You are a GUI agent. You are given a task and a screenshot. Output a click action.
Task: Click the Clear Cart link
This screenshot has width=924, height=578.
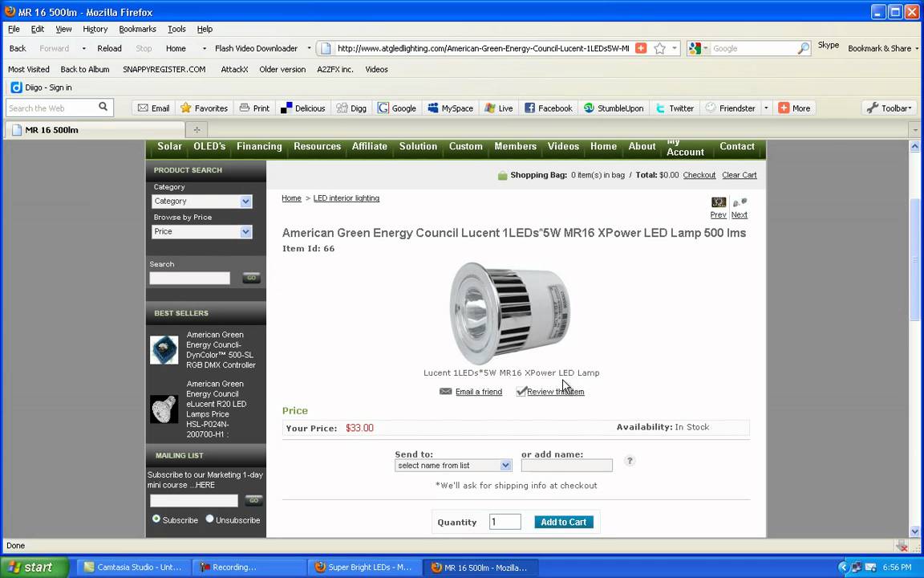[x=739, y=175]
